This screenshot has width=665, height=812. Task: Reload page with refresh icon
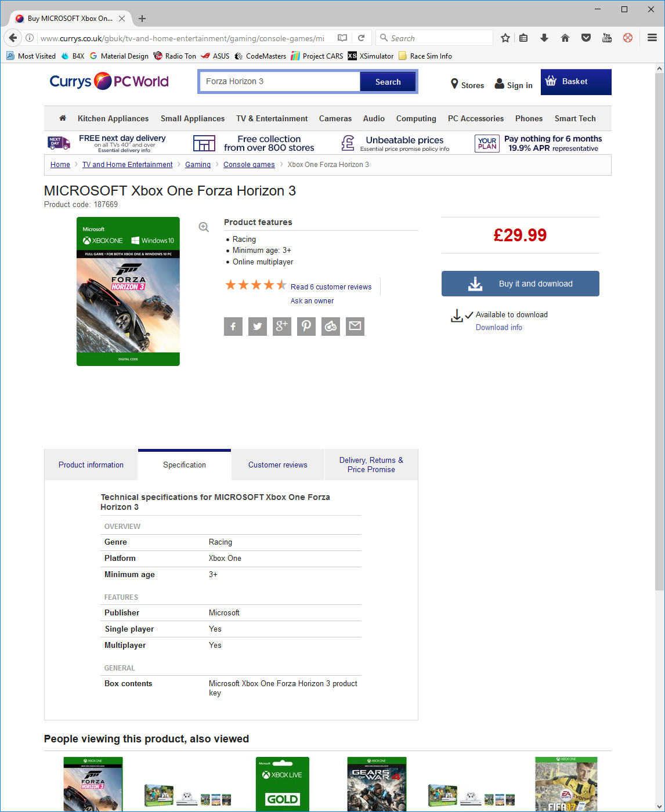[x=361, y=38]
